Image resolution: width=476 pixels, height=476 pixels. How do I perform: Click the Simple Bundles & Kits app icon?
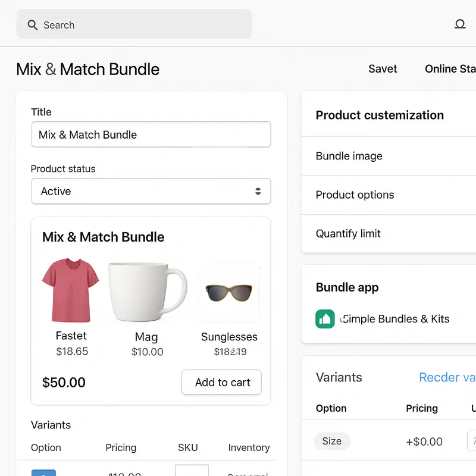[325, 319]
